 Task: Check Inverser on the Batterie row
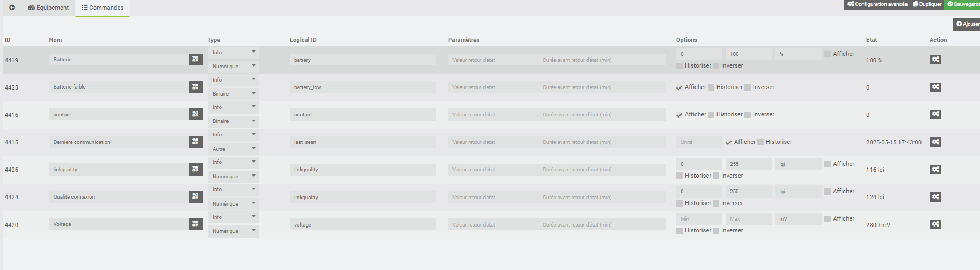[716, 66]
